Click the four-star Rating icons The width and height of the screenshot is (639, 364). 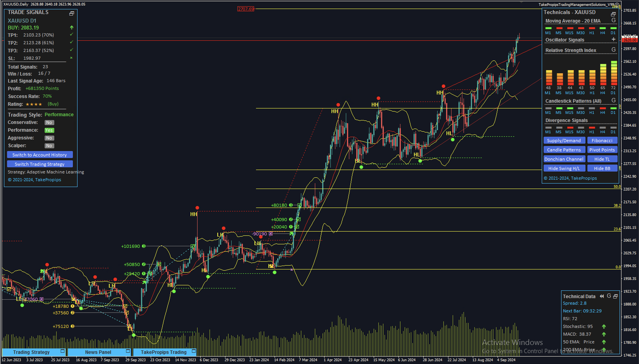click(34, 104)
